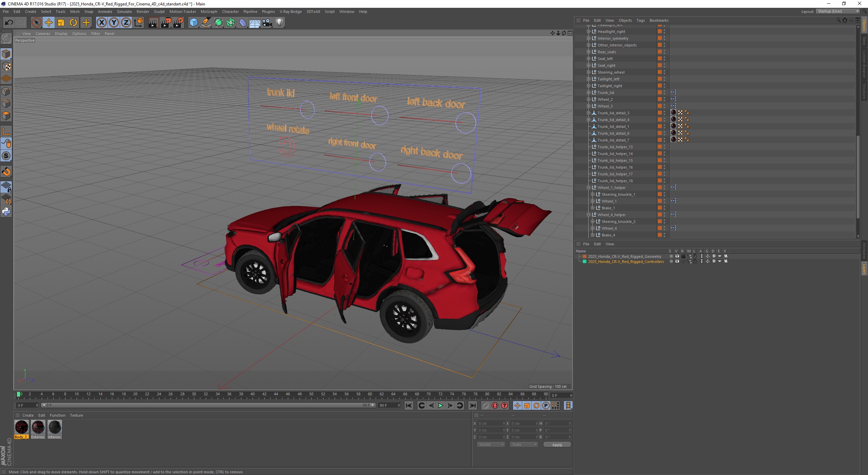Toggle Controllers layer visibility eye
Viewport: 868px width, 475px height.
click(x=677, y=262)
